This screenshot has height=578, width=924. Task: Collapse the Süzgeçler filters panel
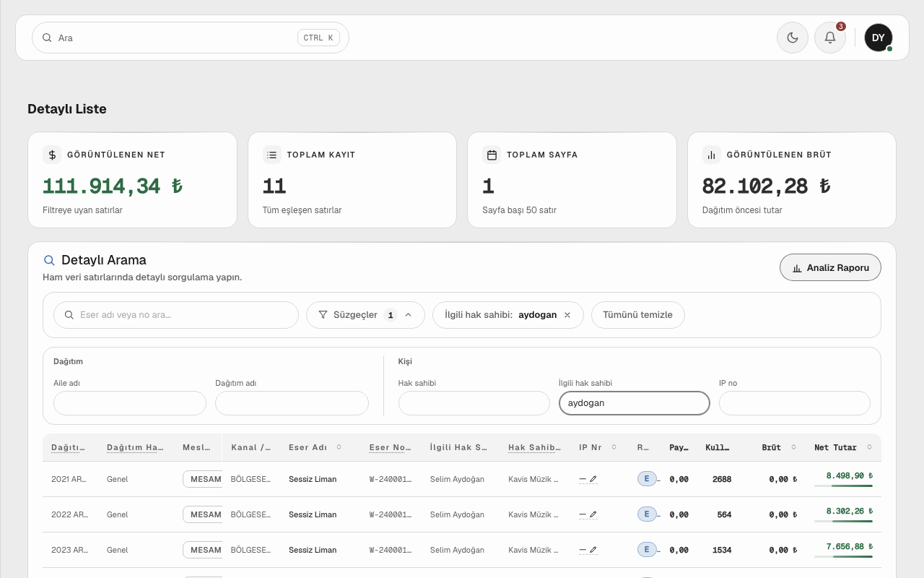click(x=365, y=315)
